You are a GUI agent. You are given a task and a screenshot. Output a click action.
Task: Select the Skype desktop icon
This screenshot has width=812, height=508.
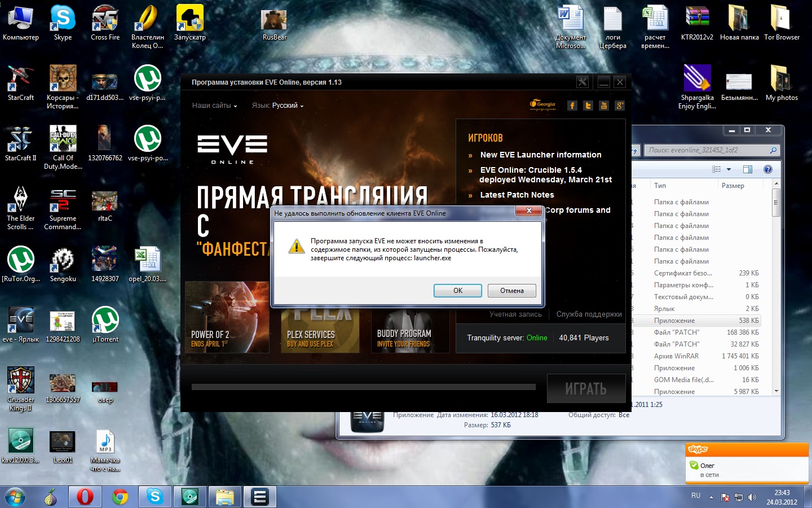63,24
